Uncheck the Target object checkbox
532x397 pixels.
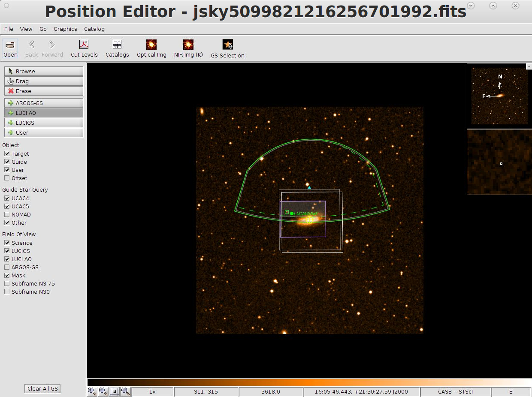click(x=7, y=153)
